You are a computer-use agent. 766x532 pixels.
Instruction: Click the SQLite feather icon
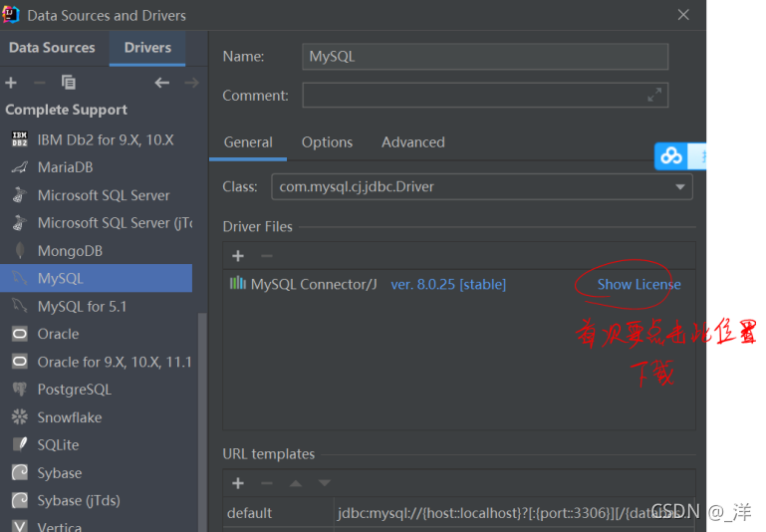pyautogui.click(x=20, y=444)
